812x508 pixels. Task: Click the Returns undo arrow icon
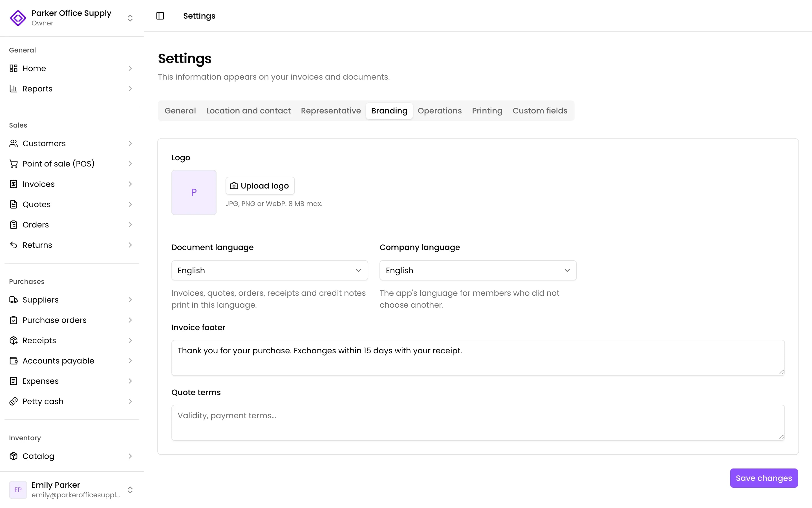pyautogui.click(x=14, y=245)
